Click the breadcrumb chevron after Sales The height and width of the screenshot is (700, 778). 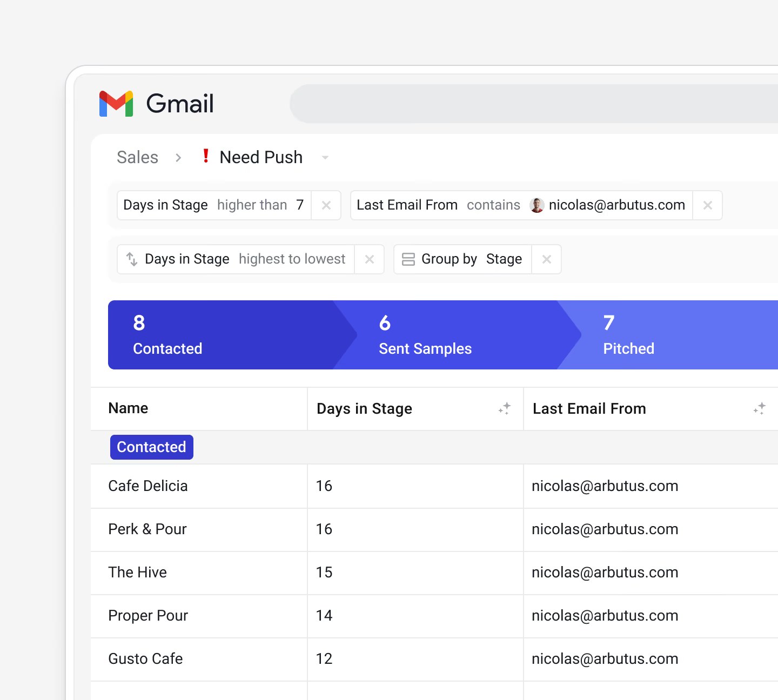178,158
